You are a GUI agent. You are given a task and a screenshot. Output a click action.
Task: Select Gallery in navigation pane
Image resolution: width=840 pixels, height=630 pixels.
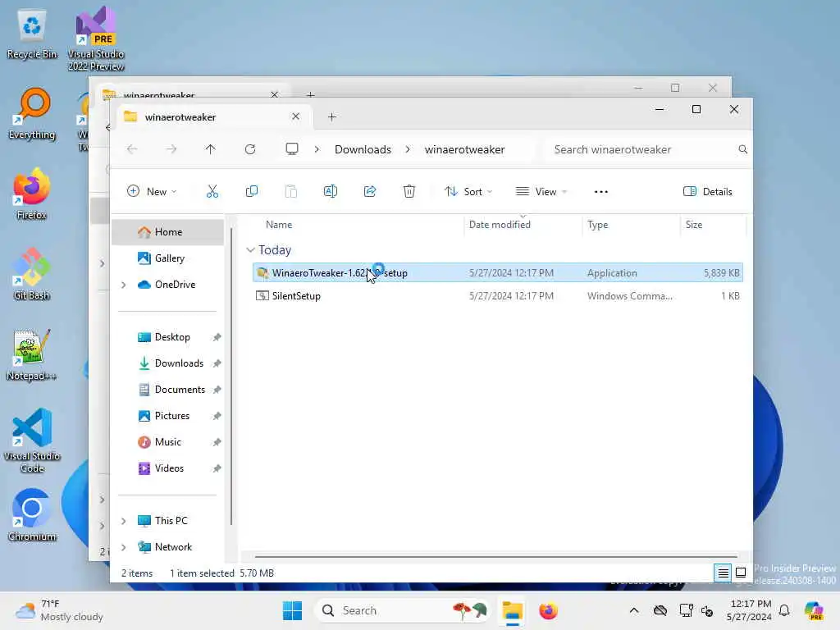167,258
